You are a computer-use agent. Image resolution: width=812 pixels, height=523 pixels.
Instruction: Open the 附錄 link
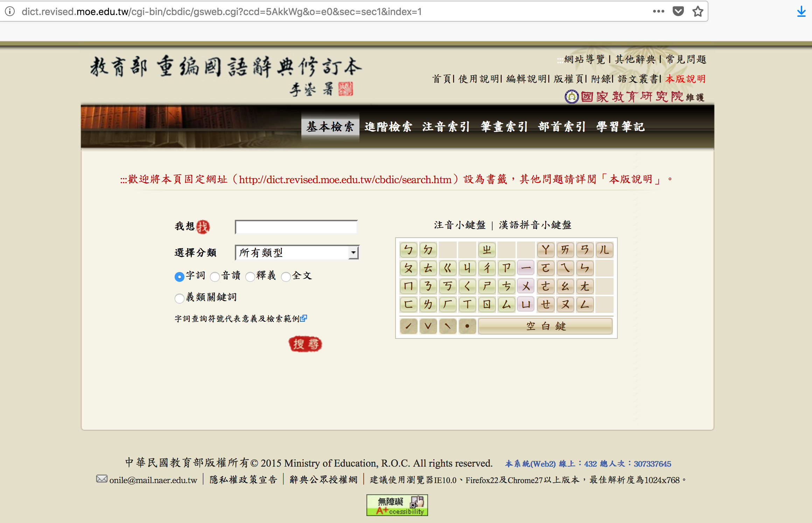(x=601, y=79)
